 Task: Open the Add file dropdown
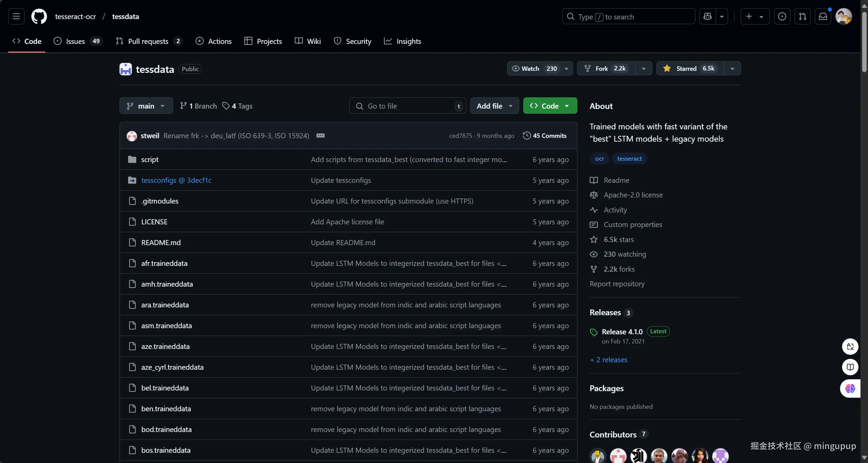(x=494, y=106)
